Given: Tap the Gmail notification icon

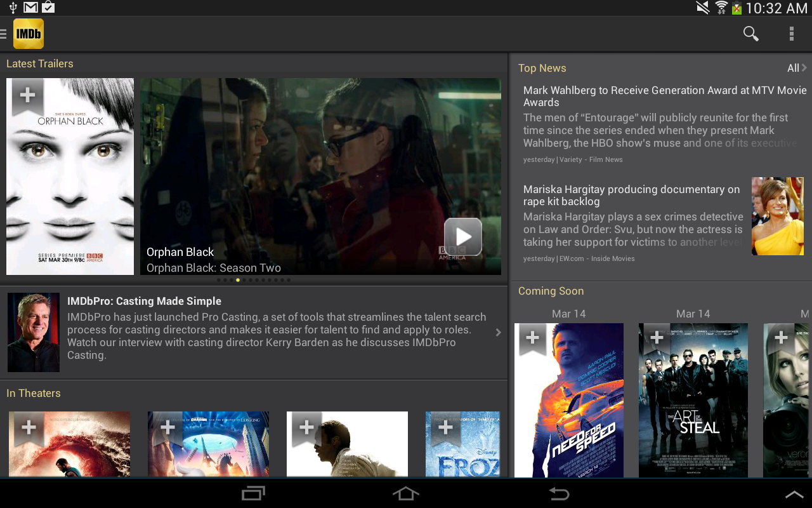Looking at the screenshot, I should pyautogui.click(x=30, y=8).
